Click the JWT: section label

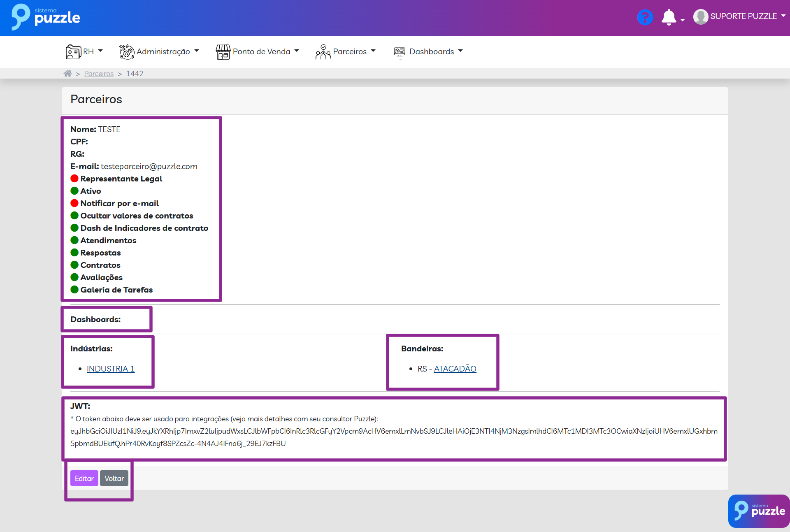[80, 406]
